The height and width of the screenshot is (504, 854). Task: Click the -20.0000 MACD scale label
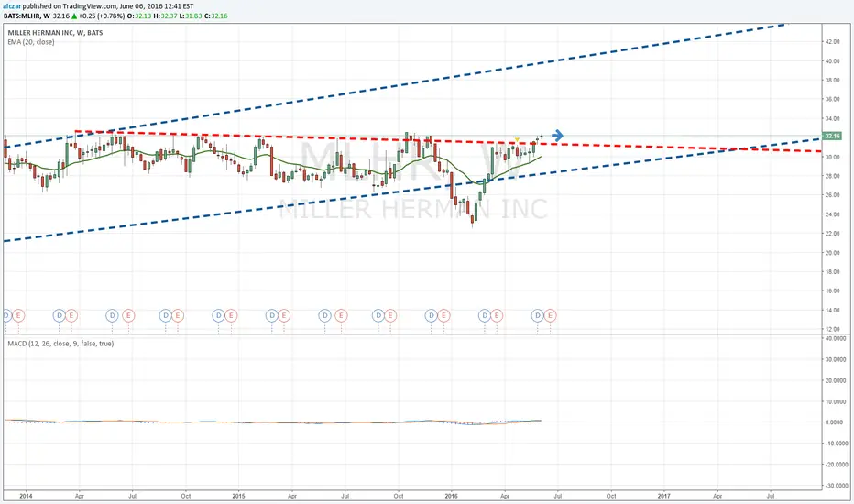click(x=837, y=465)
